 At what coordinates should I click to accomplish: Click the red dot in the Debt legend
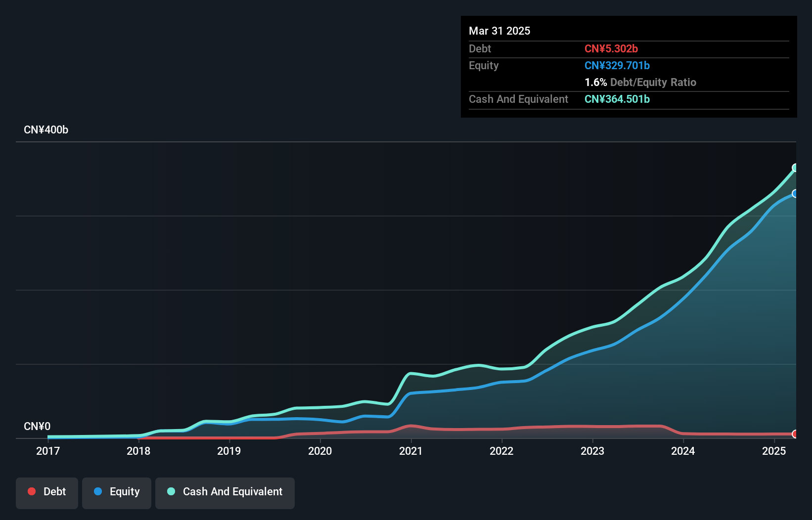[x=32, y=491]
